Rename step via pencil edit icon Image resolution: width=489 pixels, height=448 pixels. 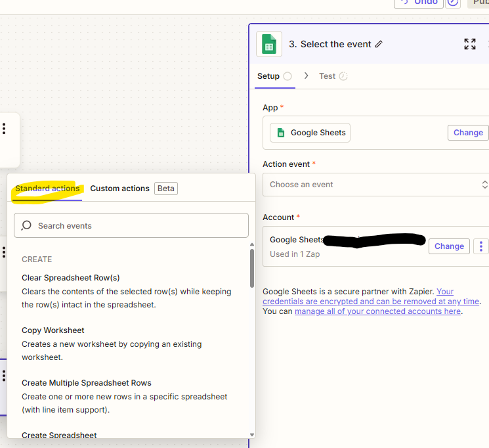[x=379, y=44]
